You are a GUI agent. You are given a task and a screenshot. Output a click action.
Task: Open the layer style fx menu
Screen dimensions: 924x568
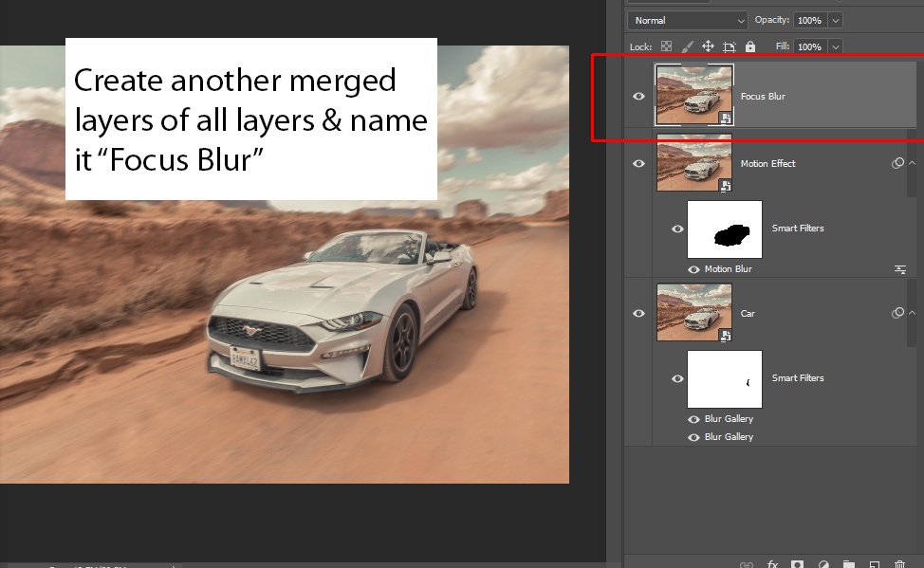coord(772,564)
